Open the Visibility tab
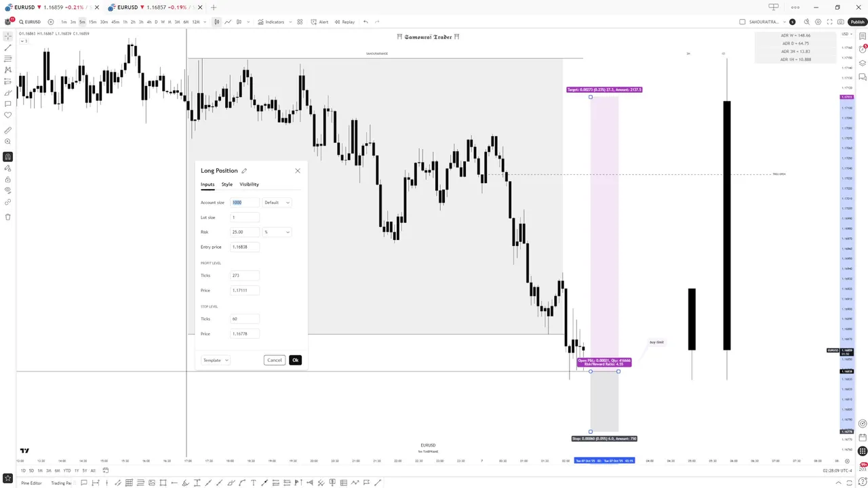The width and height of the screenshot is (868, 488). point(249,184)
